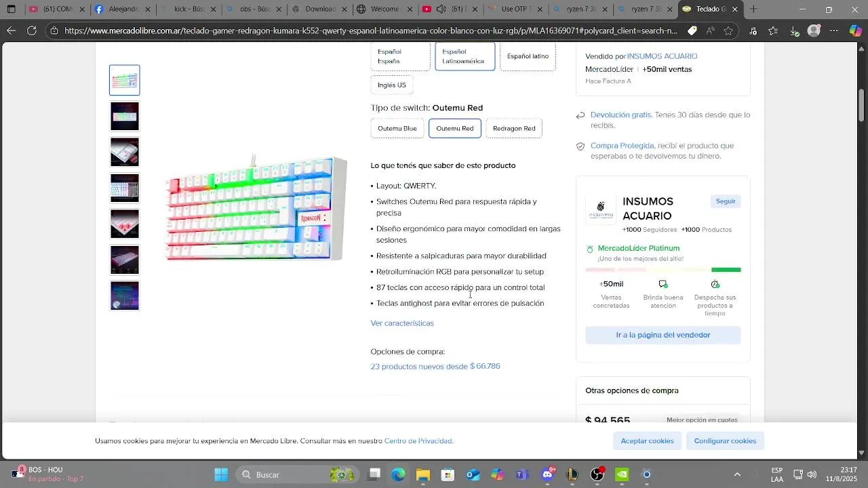Show hidden system tray icons
Screen dimensions: 868x488
(x=737, y=474)
